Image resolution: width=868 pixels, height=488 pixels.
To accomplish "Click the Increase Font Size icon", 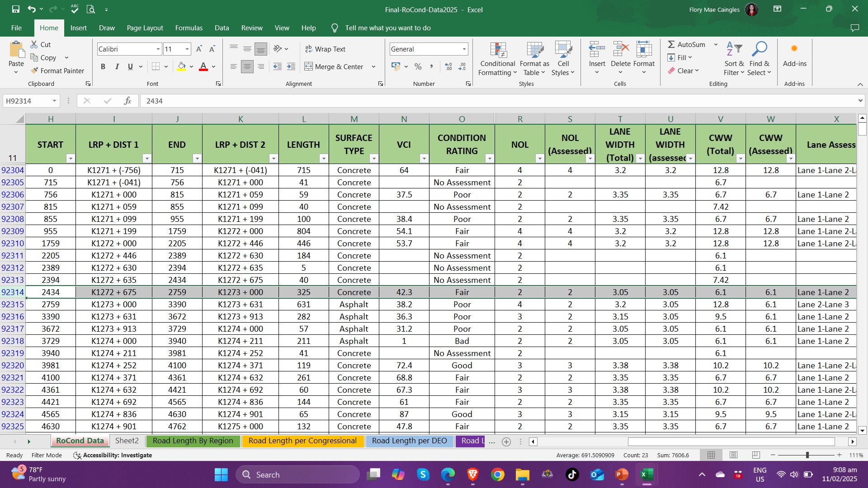I will [x=198, y=49].
